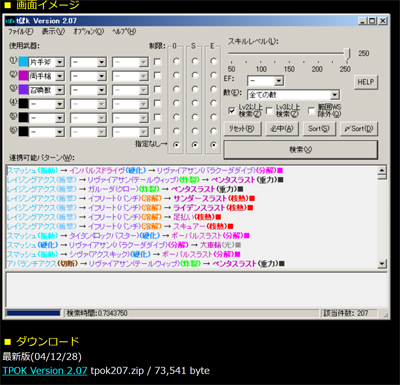Select the ガルーダ(クロー) skillchain row
Screen dimensions: 400x385
click(125, 189)
